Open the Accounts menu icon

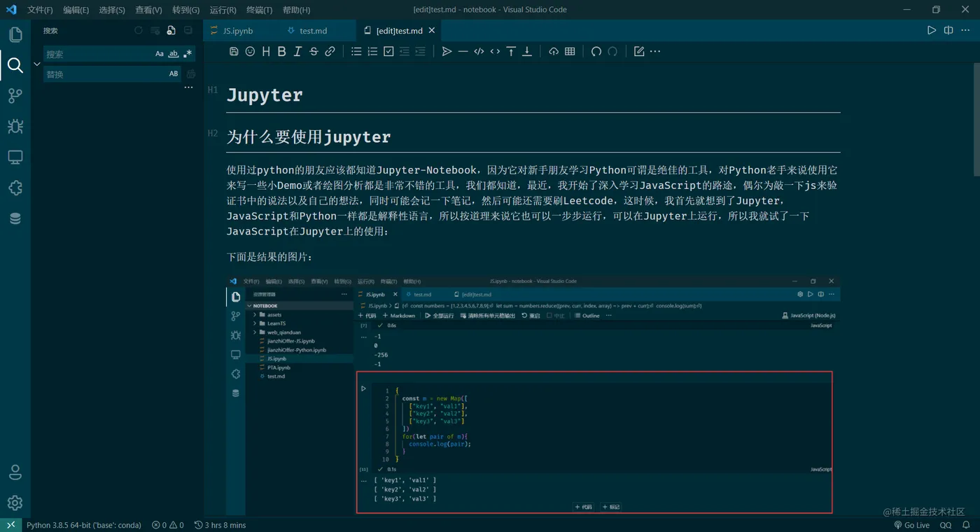(x=15, y=472)
